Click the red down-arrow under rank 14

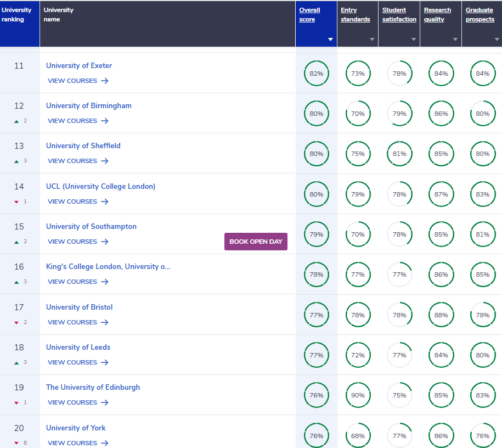tap(16, 202)
